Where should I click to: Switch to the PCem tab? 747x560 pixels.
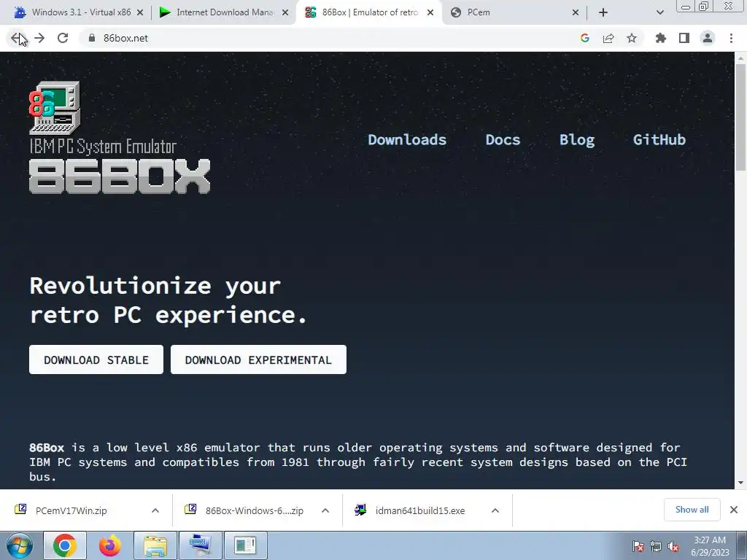[x=514, y=12]
